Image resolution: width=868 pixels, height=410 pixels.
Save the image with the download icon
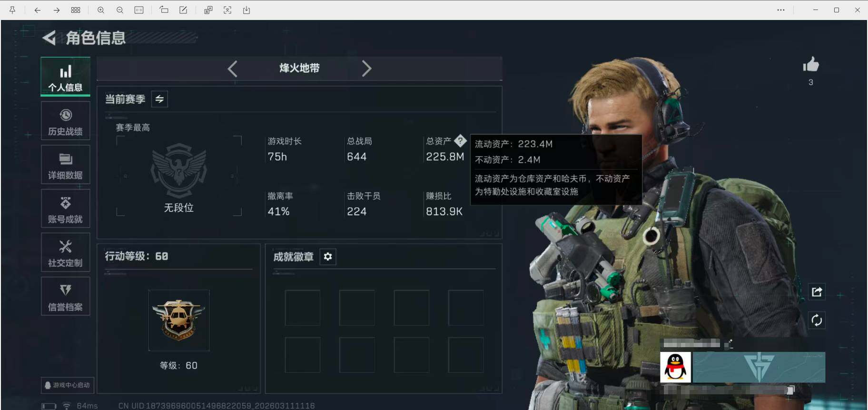(247, 10)
